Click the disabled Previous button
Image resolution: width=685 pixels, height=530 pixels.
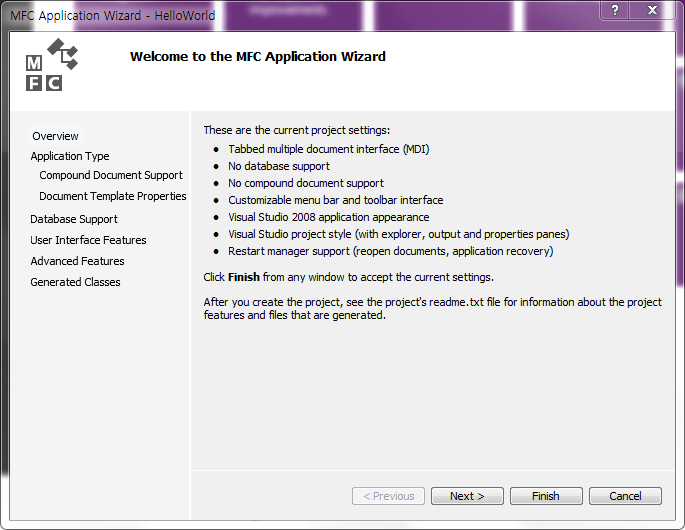pyautogui.click(x=388, y=496)
